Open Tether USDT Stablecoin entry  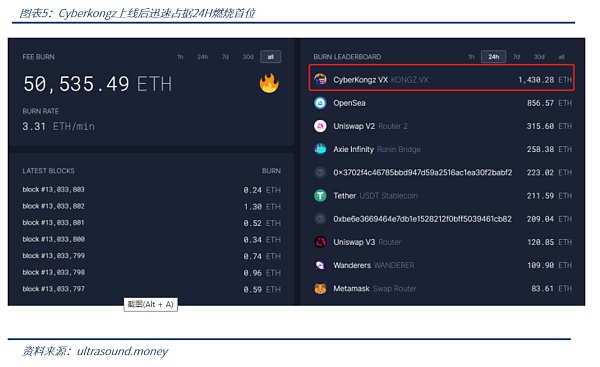442,196
